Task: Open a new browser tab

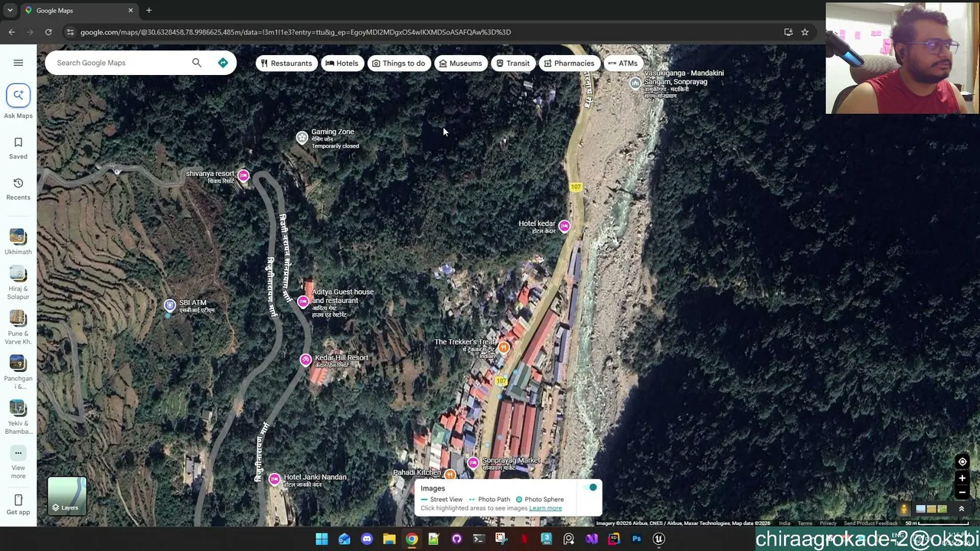Action: click(149, 11)
